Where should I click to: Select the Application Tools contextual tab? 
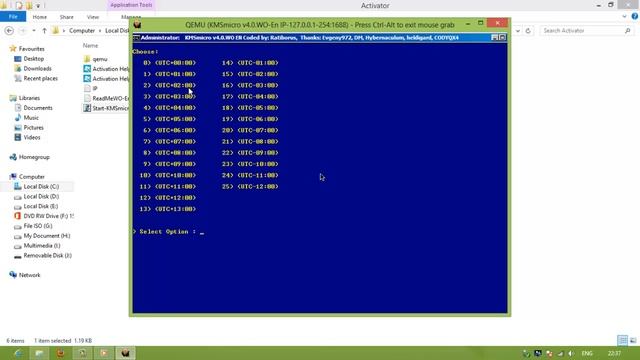tap(131, 5)
